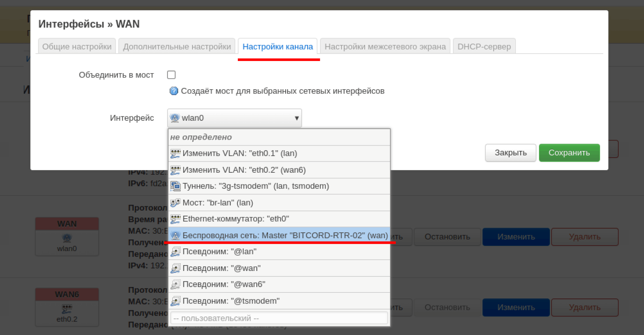
Task: Click the VLAN eth0.1 switch icon
Action: 175,154
